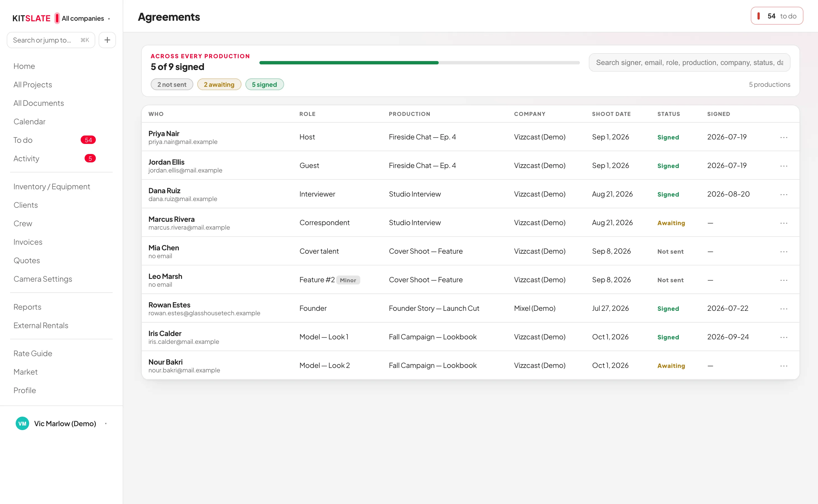The image size is (818, 504).
Task: Sort by the SHOOT DATE column header
Action: coord(611,114)
